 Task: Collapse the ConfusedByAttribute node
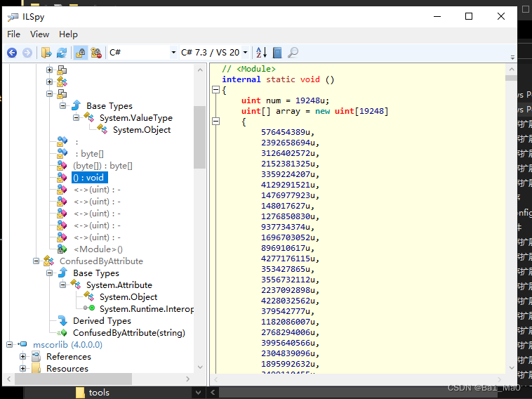pyautogui.click(x=36, y=261)
